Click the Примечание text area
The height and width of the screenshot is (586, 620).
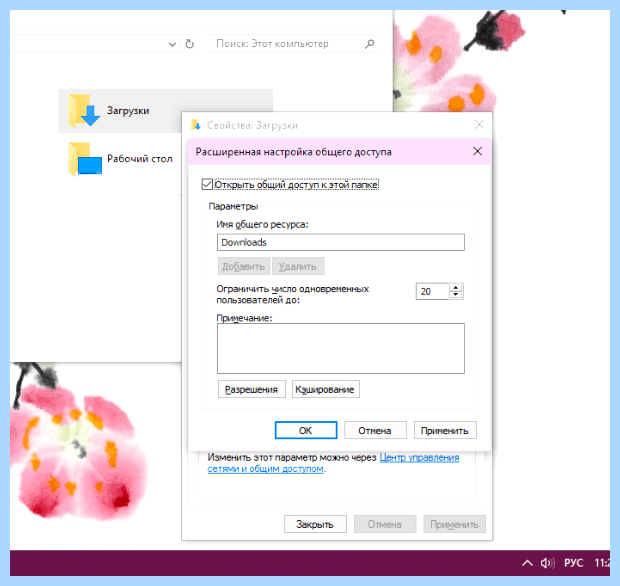tap(340, 348)
